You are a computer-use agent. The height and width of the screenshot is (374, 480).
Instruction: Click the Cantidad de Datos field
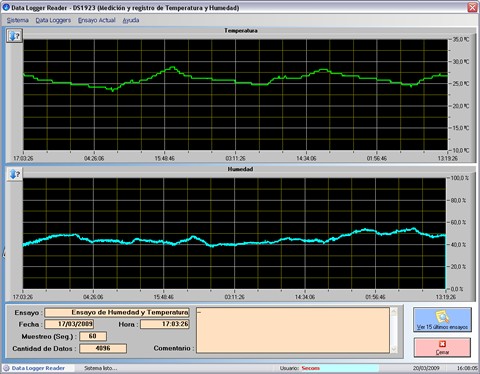point(103,348)
